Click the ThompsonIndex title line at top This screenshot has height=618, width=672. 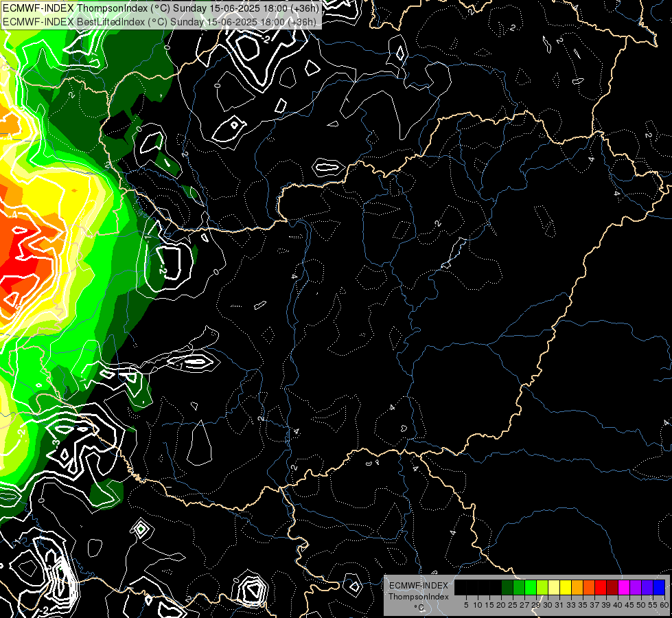point(161,8)
